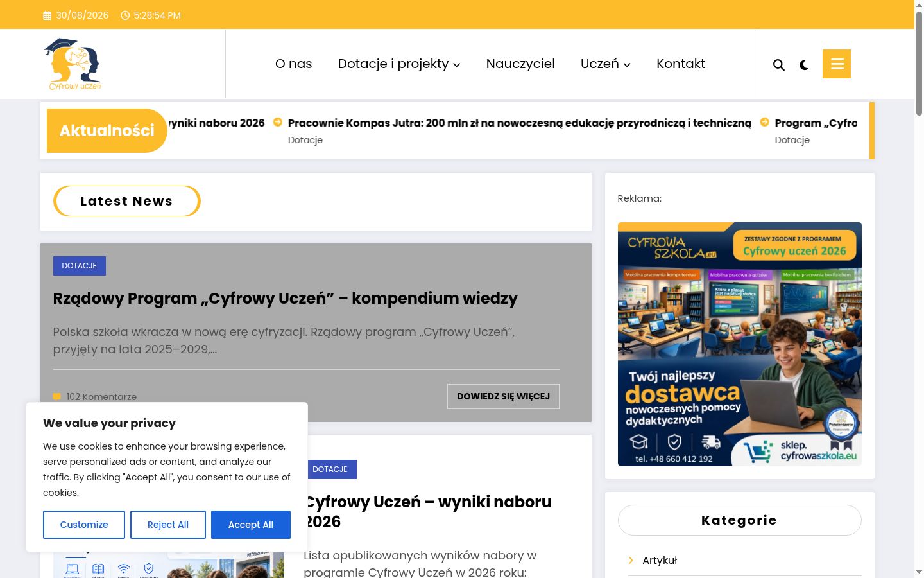Click the Latest News heading button
The width and height of the screenshot is (924, 578).
(127, 201)
